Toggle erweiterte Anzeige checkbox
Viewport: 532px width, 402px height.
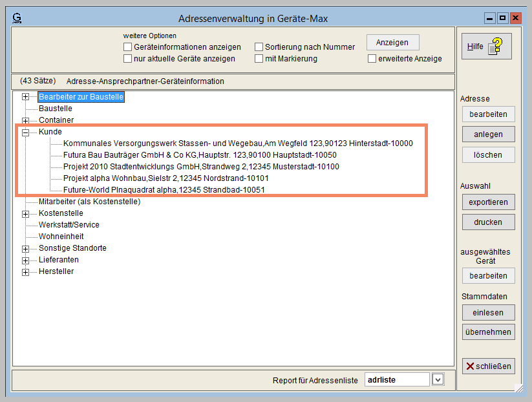click(372, 59)
